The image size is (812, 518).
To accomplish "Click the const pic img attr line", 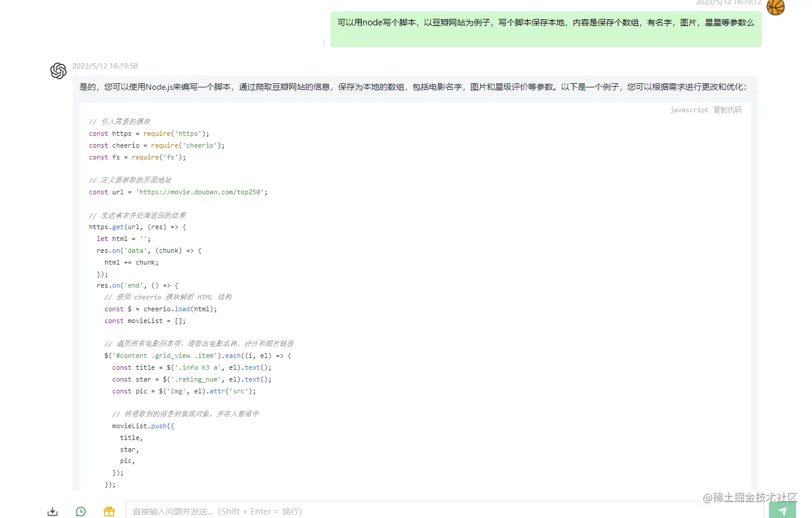I will pyautogui.click(x=184, y=391).
